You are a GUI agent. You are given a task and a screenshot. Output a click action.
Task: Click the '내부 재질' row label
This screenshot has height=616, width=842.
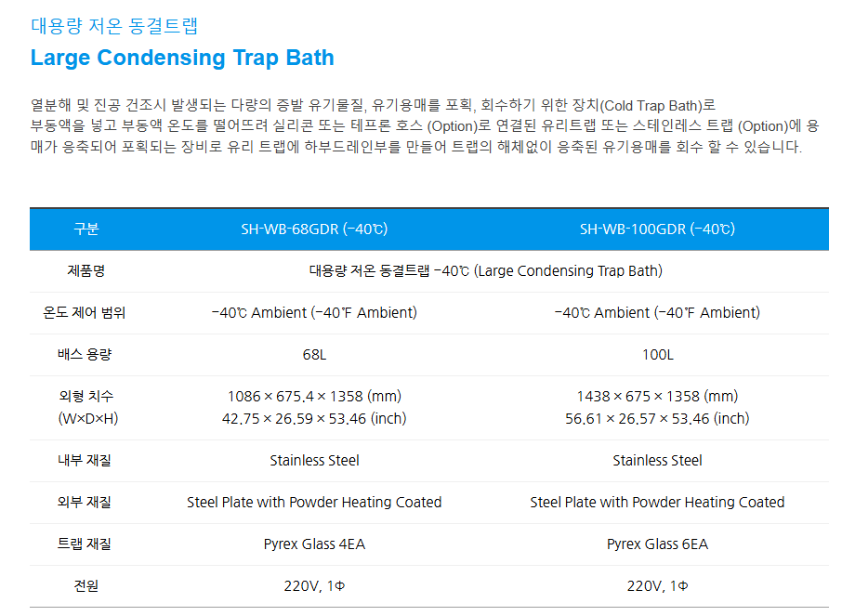tap(86, 460)
